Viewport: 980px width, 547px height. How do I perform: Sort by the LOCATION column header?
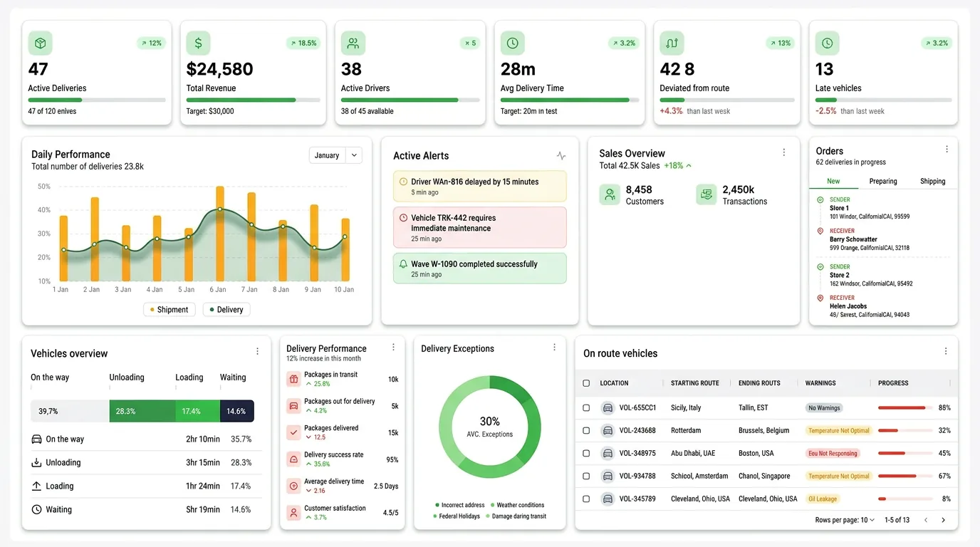[614, 383]
